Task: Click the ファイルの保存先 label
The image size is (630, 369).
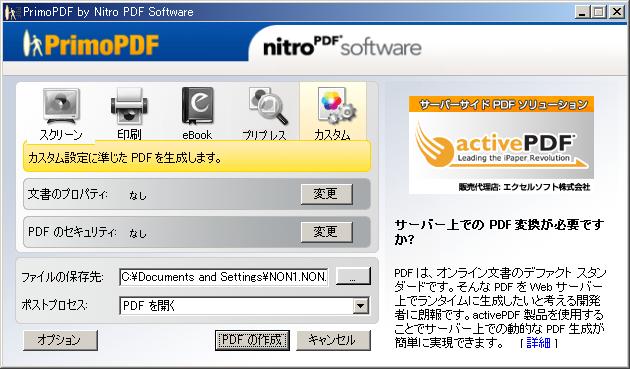Action: pos(62,277)
